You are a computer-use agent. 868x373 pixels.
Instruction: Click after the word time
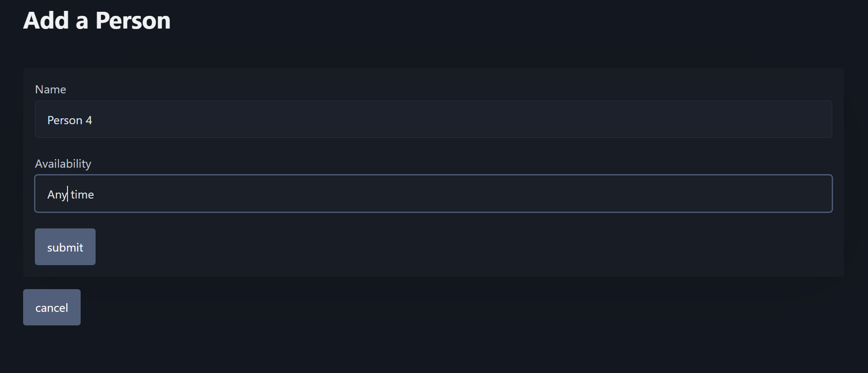tap(96, 194)
